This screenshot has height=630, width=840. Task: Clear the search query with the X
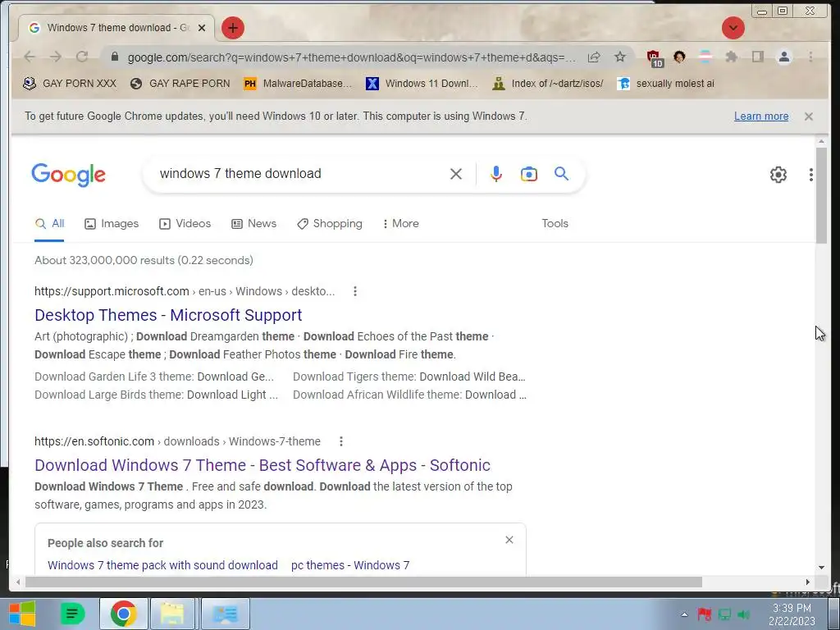click(456, 174)
